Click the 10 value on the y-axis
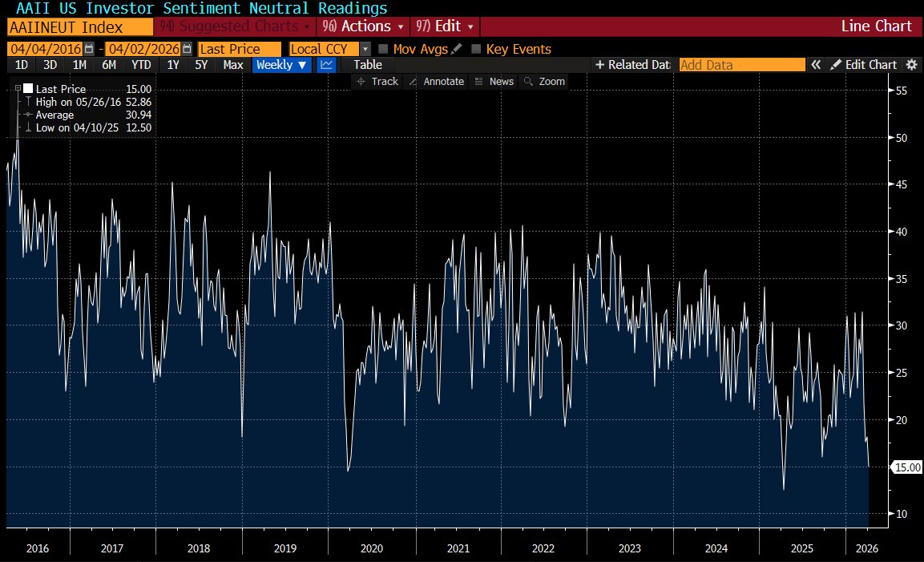 901,514
